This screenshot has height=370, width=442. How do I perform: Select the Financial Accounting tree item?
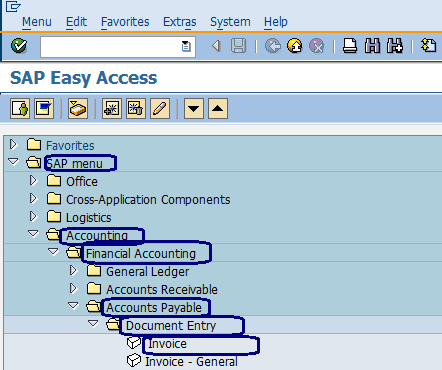pyautogui.click(x=141, y=253)
